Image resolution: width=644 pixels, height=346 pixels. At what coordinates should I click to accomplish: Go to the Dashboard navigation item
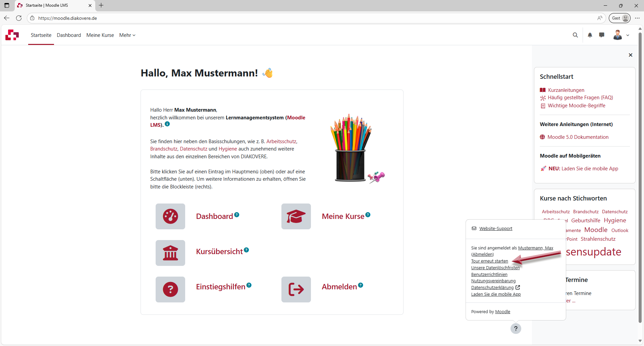coord(69,35)
